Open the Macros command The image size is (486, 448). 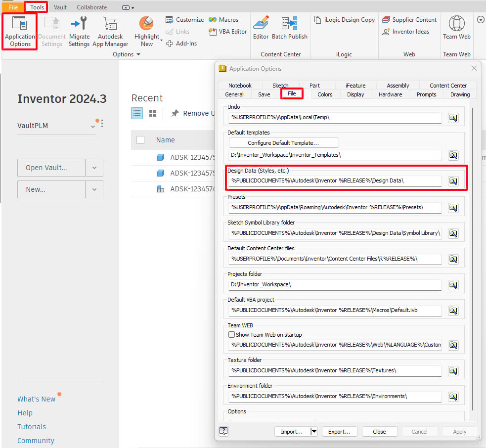pyautogui.click(x=223, y=20)
